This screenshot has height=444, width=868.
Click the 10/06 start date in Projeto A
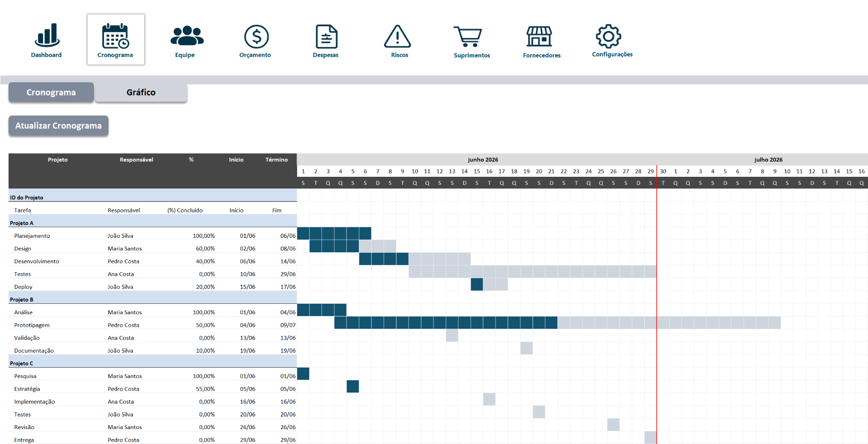pyautogui.click(x=248, y=274)
